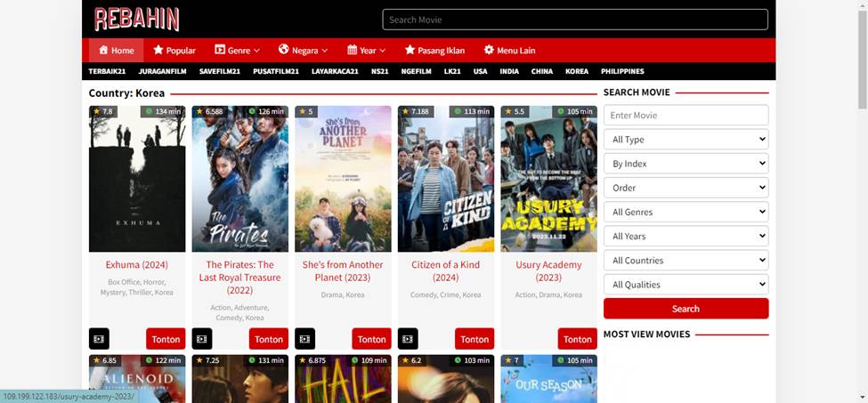Open the All Countries dropdown
This screenshot has height=403, width=868.
tap(685, 261)
